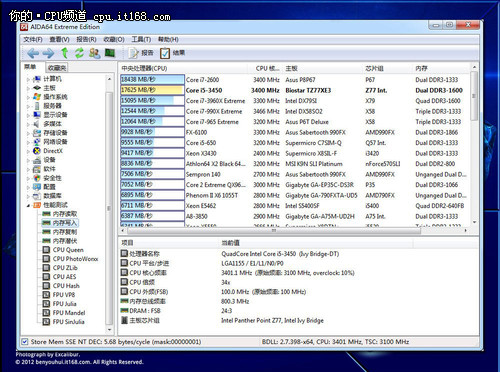Open the 收藏(O) menu
This screenshot has height=372, width=500.
114,39
